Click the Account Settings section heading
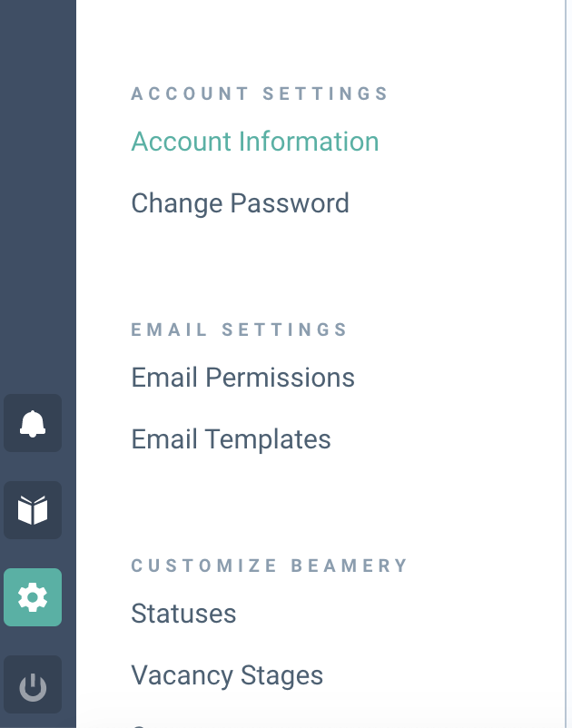Screen dimensions: 572x728 point(260,93)
